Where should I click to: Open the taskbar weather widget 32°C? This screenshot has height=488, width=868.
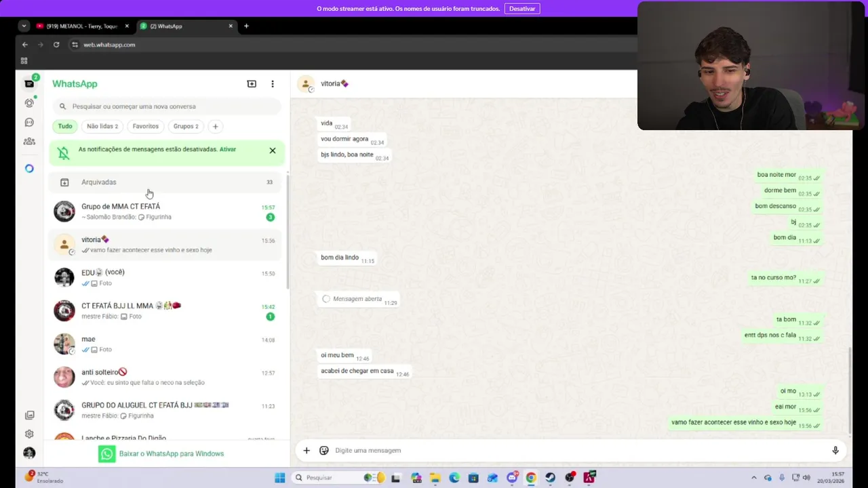[45, 477]
